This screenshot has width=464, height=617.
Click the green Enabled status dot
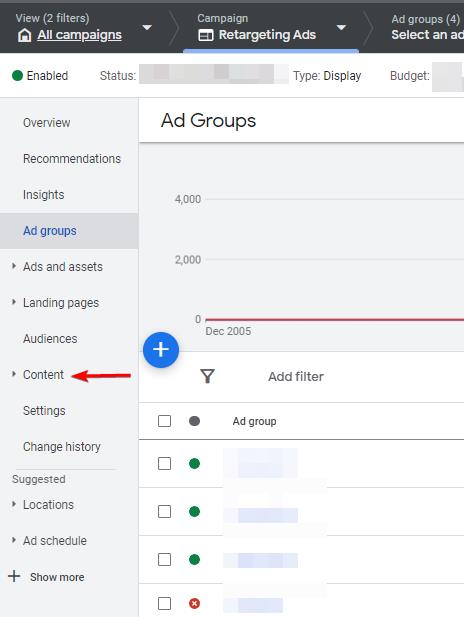click(17, 75)
